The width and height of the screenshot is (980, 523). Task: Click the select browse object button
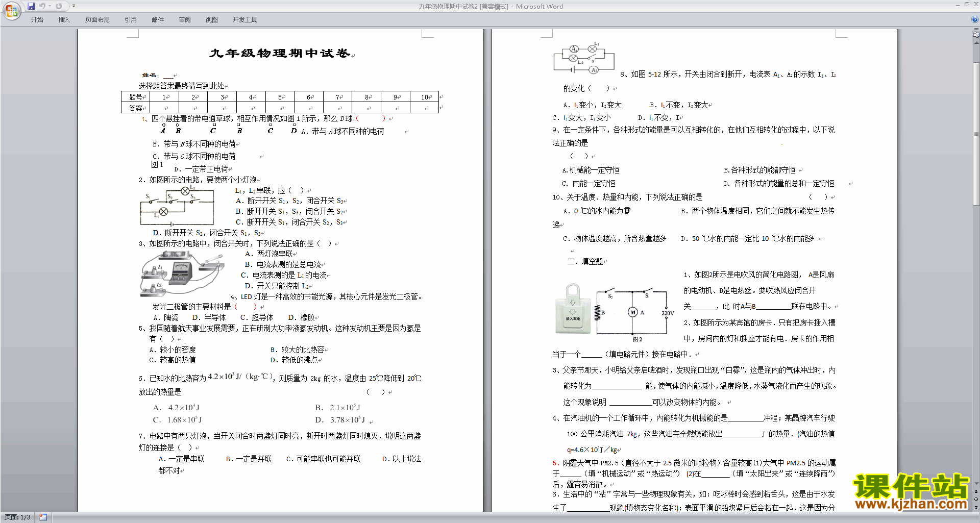tap(976, 499)
